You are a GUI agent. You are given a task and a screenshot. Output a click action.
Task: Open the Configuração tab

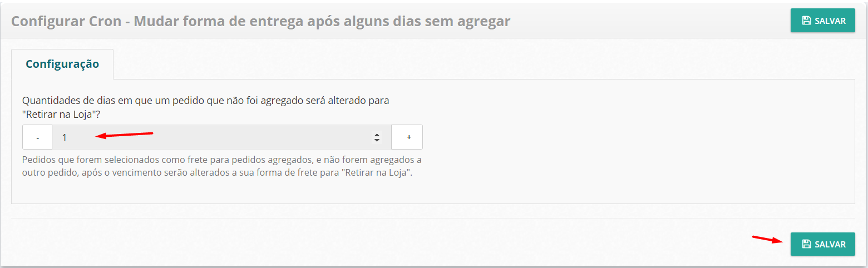[x=62, y=64]
